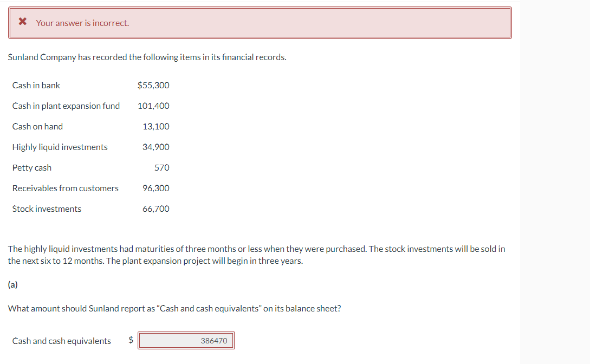Click the $55,300 amount
Viewport: 590px width, 364px height.
(x=153, y=85)
